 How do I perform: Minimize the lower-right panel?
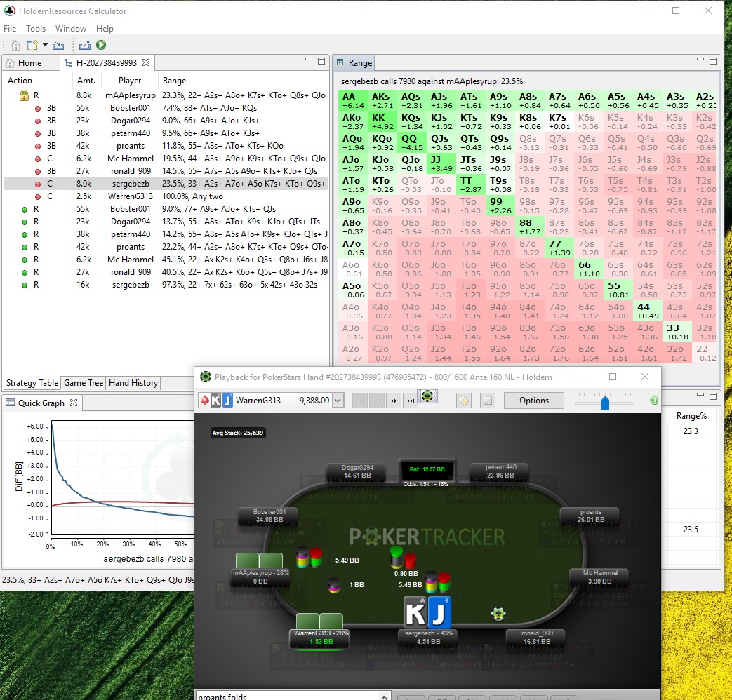pyautogui.click(x=700, y=394)
